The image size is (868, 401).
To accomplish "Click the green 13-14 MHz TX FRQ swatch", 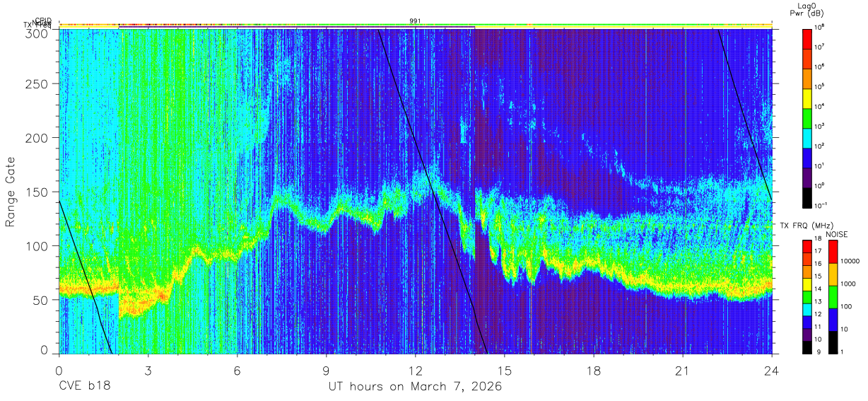I will pyautogui.click(x=807, y=296).
